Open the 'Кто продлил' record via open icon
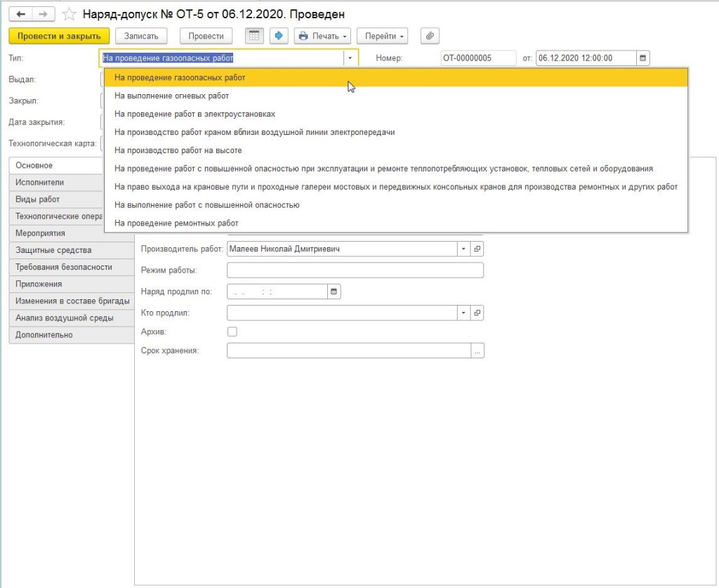This screenshot has height=588, width=719. tap(477, 313)
